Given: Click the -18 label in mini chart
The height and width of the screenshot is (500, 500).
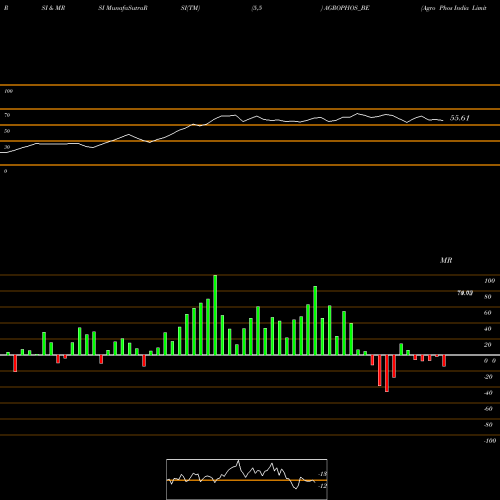Looking at the screenshot, I should (x=322, y=474).
